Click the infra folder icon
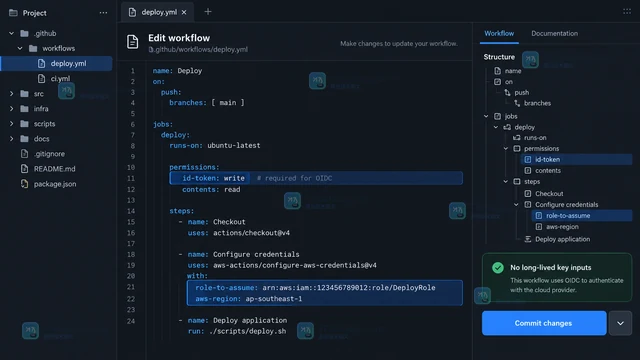Viewport: 640px width, 360px height. (x=24, y=109)
